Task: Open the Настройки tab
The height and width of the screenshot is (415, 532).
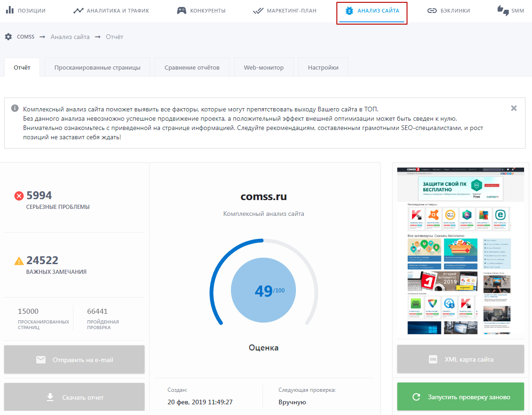Action: [323, 67]
